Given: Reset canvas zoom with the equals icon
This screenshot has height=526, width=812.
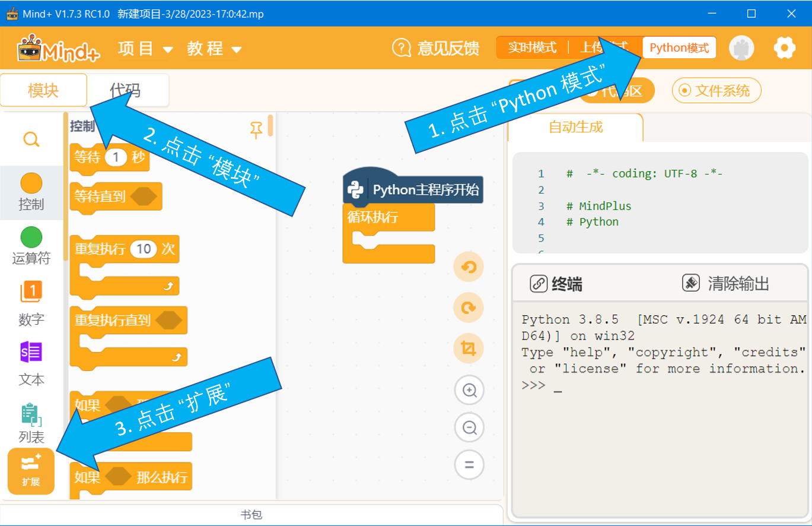Looking at the screenshot, I should (x=470, y=464).
